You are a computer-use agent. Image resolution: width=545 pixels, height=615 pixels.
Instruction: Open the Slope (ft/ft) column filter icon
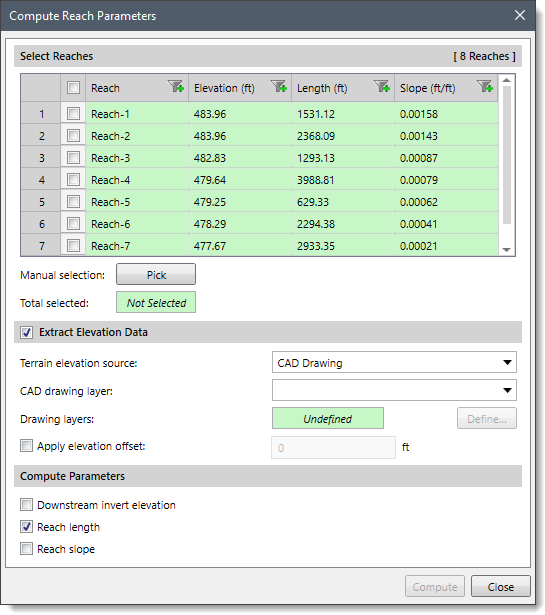pyautogui.click(x=485, y=86)
